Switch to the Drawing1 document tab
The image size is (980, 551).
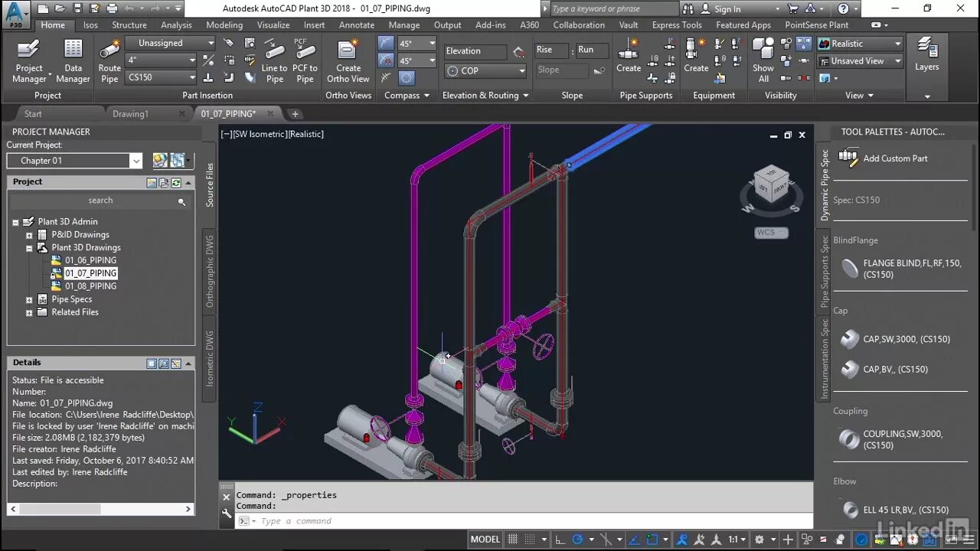[x=130, y=114]
